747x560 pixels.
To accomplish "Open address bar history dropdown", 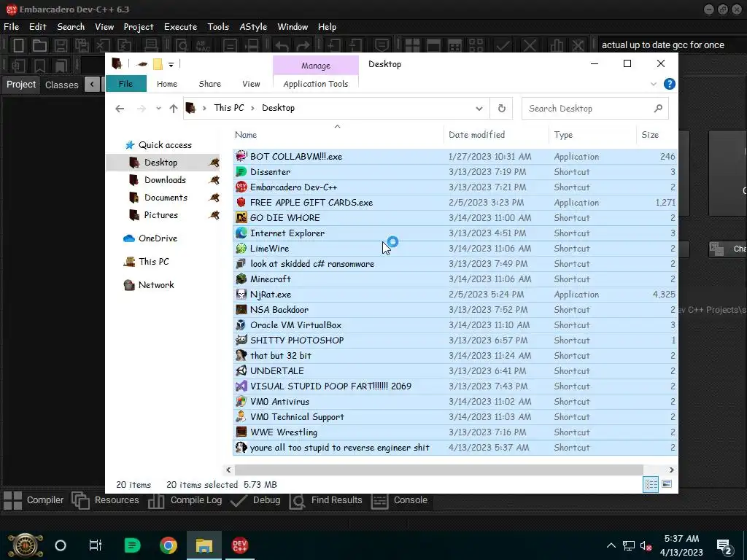I will coord(479,109).
